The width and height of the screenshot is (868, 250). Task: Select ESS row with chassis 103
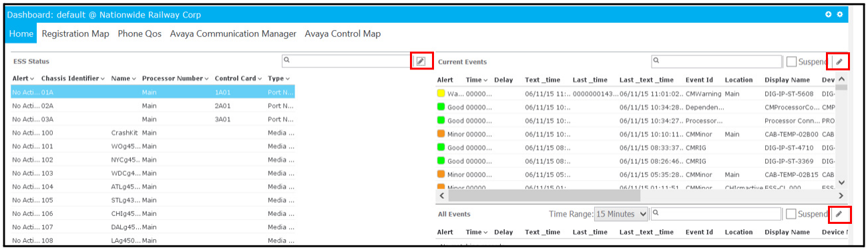153,173
